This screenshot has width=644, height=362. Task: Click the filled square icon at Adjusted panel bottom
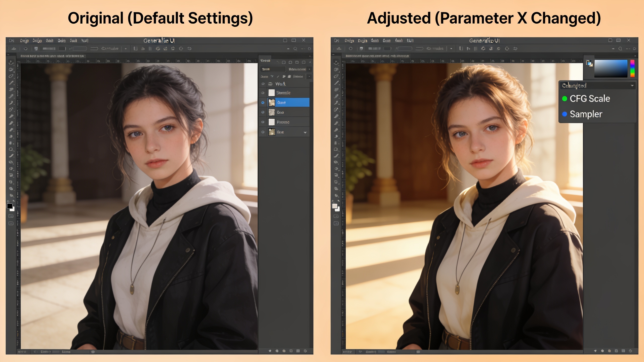pos(623,351)
